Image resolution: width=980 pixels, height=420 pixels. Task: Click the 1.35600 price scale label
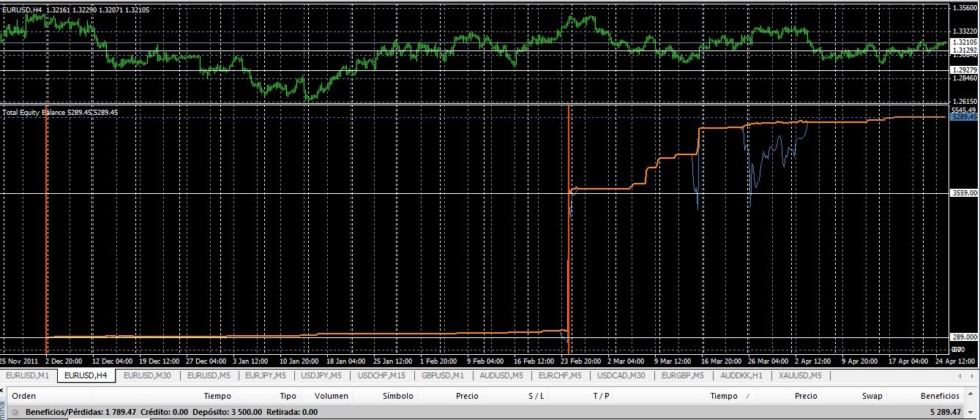point(964,8)
